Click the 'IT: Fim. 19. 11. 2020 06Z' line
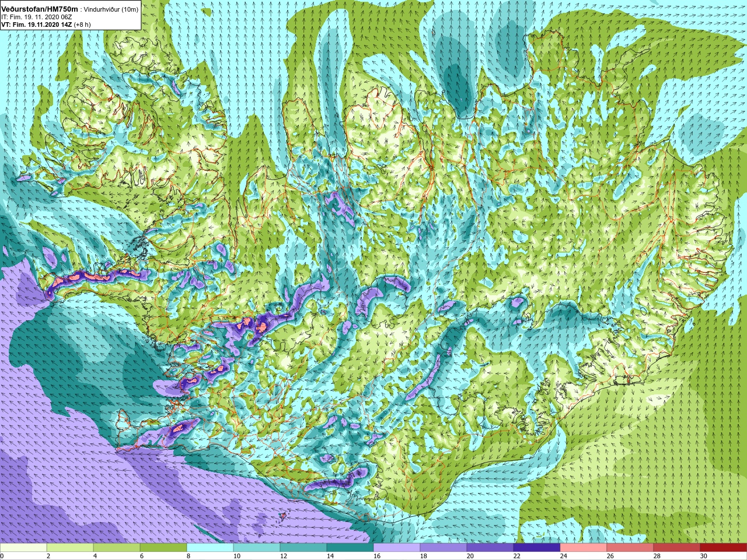Screen dimensions: 747x560 [x=36, y=17]
